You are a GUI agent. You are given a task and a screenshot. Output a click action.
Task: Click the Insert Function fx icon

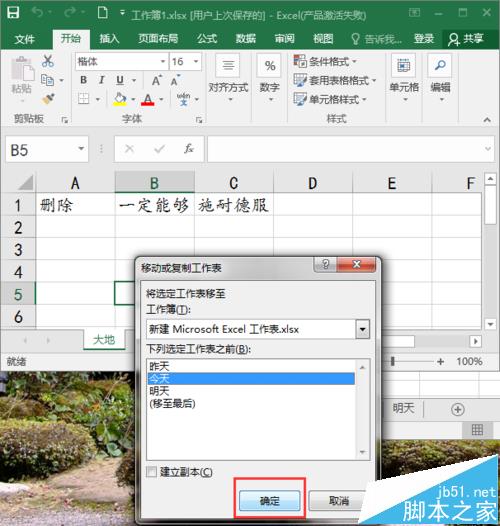tap(189, 149)
